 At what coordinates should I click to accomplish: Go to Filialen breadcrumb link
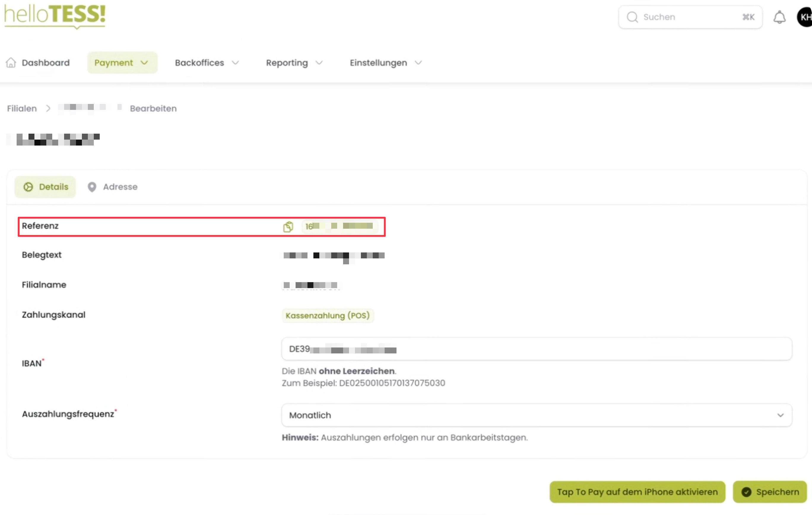(22, 109)
